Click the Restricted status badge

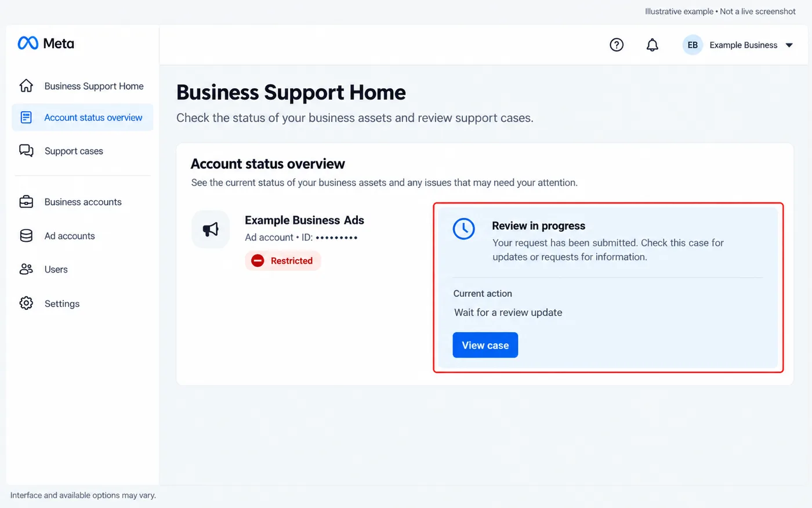283,261
